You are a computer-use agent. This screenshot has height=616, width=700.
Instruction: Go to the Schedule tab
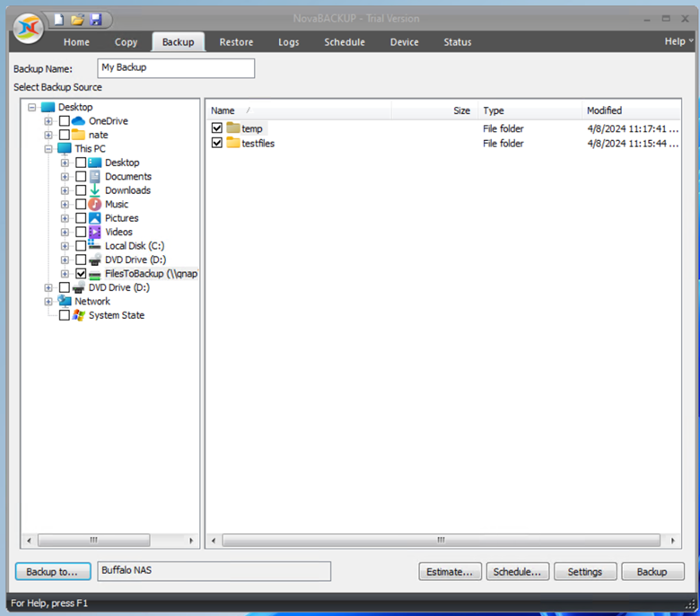point(345,42)
